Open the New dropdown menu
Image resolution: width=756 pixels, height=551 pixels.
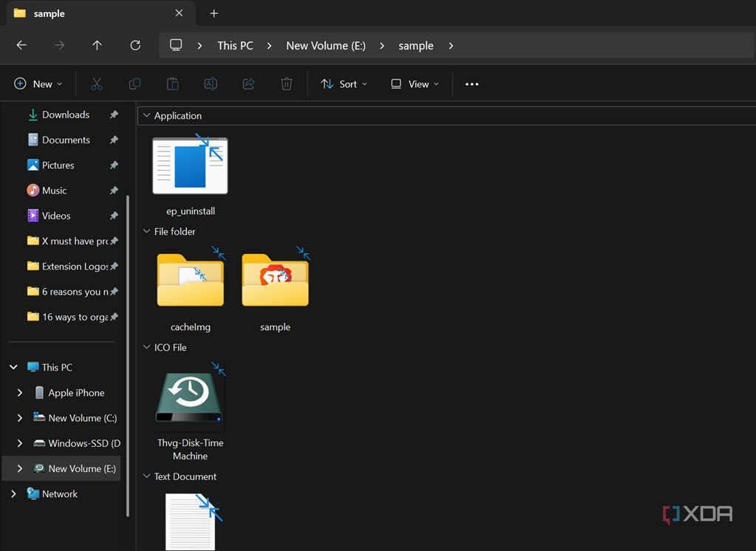(38, 84)
